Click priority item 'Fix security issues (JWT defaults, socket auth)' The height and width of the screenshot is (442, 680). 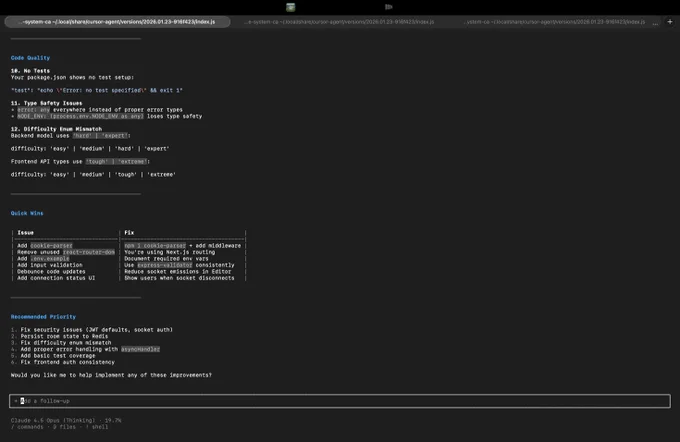pos(92,330)
